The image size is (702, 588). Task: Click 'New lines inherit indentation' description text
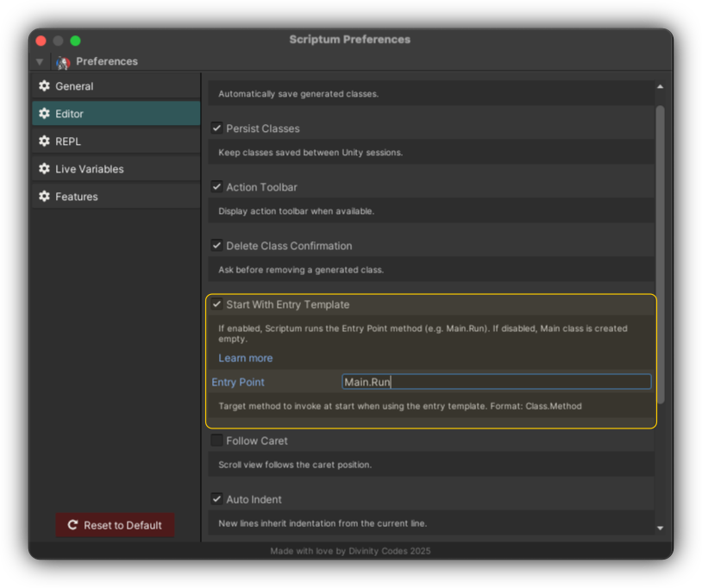coord(323,523)
